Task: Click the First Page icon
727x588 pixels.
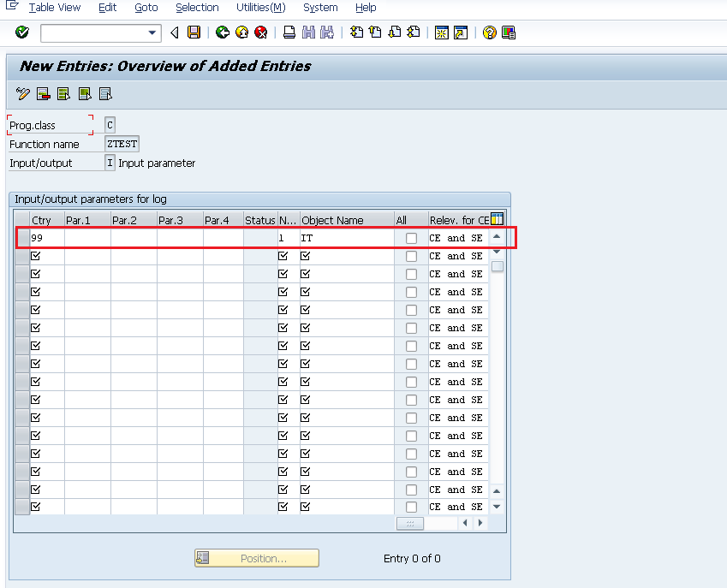Action: pyautogui.click(x=356, y=33)
